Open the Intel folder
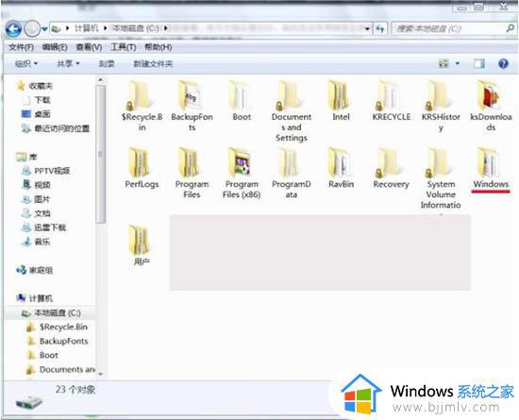Screen dimensions: 519x420 tap(340, 95)
